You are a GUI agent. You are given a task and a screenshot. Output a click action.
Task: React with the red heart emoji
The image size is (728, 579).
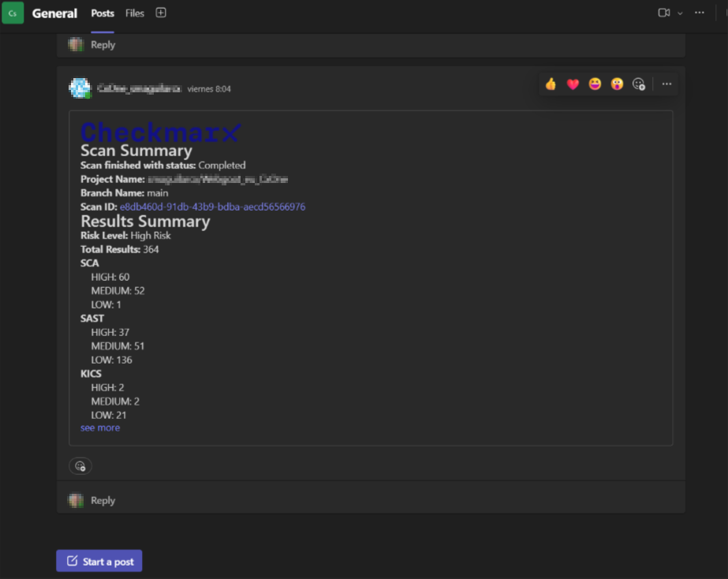pyautogui.click(x=573, y=84)
